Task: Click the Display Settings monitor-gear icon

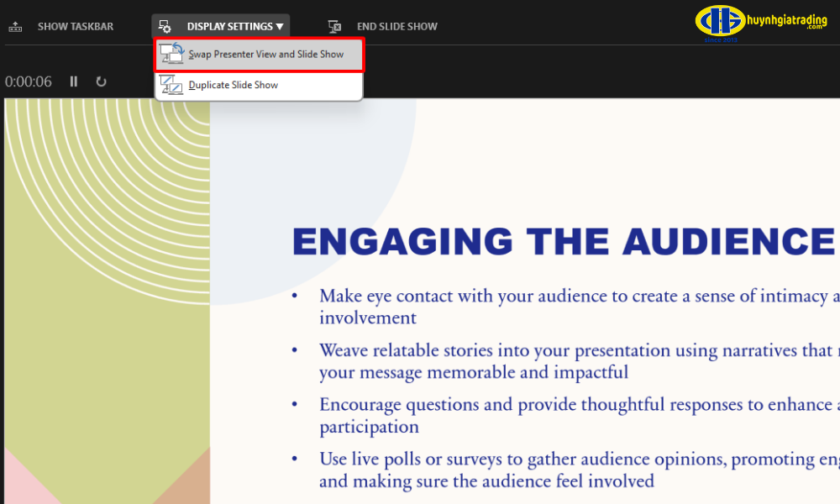Action: point(165,27)
